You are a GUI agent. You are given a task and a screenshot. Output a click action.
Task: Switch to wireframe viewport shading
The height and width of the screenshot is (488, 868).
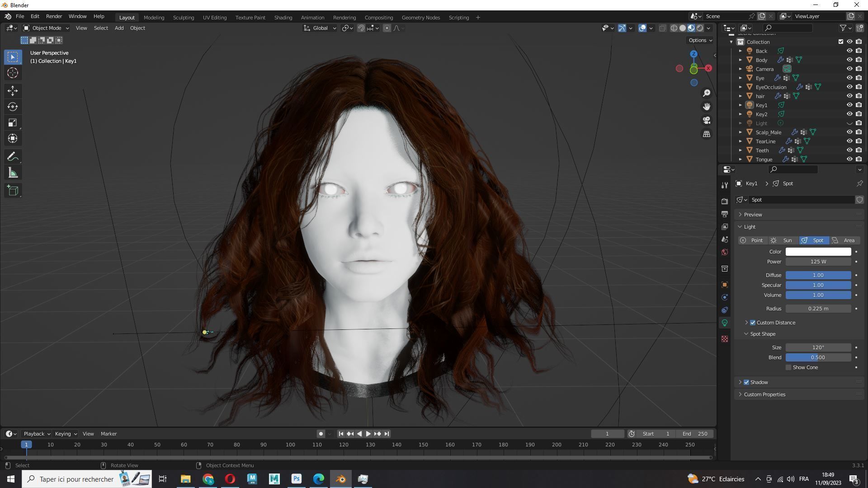pyautogui.click(x=674, y=28)
